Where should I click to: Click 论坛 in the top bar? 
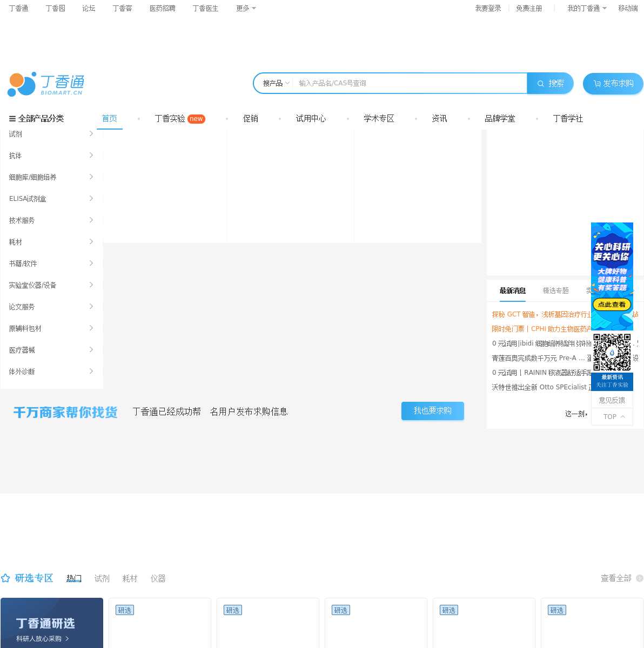click(x=89, y=8)
